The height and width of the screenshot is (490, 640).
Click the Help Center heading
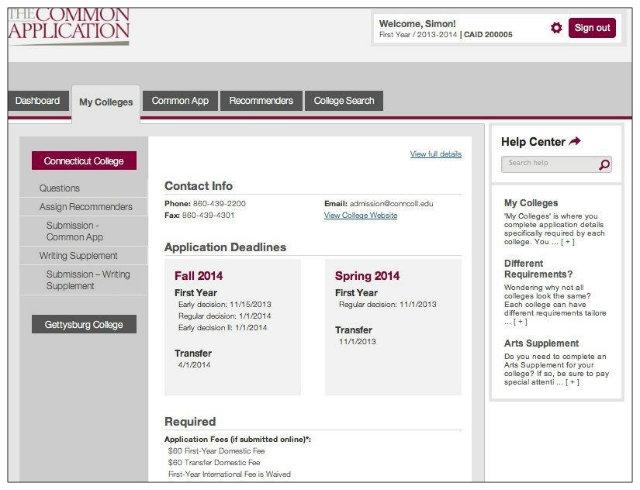(x=533, y=142)
